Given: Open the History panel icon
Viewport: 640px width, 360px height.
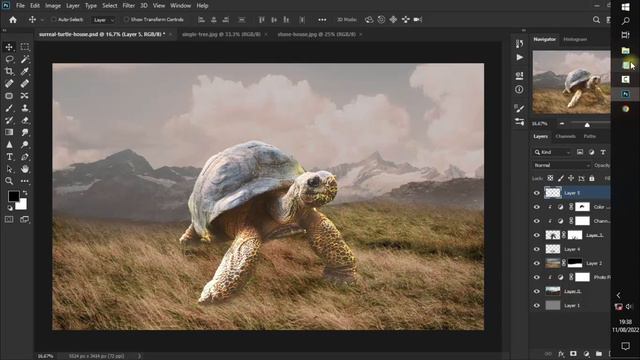Looking at the screenshot, I should [519, 44].
